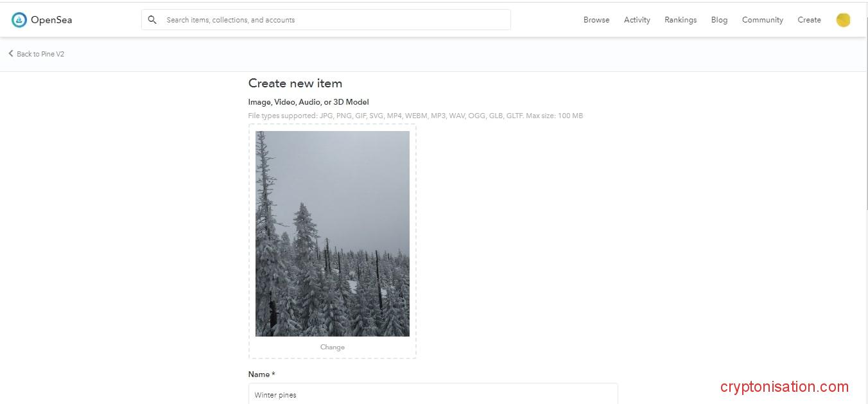
Task: Click the OpenSea sailboat logo icon
Action: (x=19, y=20)
